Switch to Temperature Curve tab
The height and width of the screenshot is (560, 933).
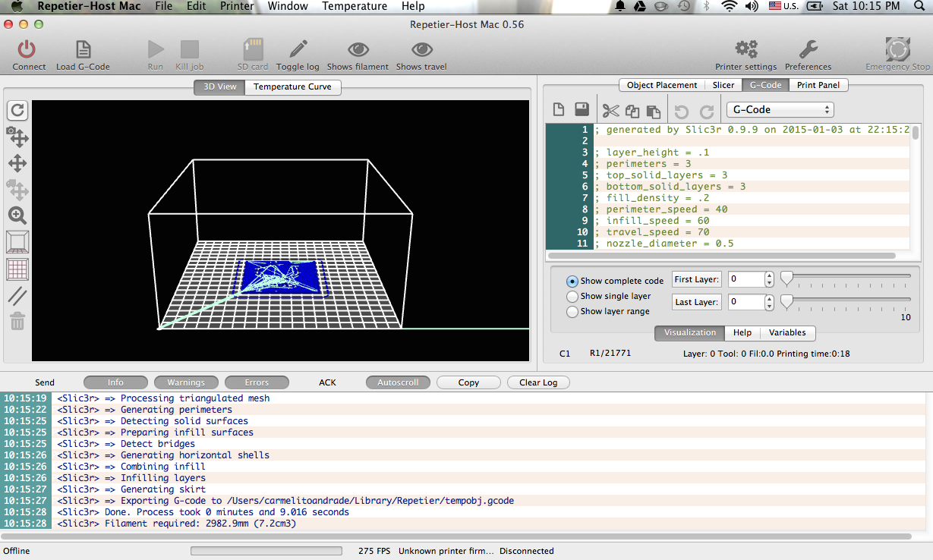(292, 87)
